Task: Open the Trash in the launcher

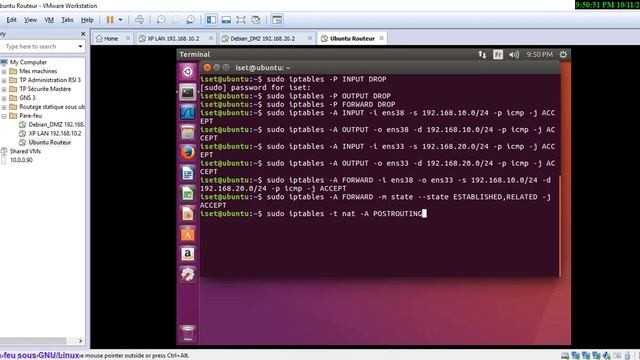Action: click(188, 333)
